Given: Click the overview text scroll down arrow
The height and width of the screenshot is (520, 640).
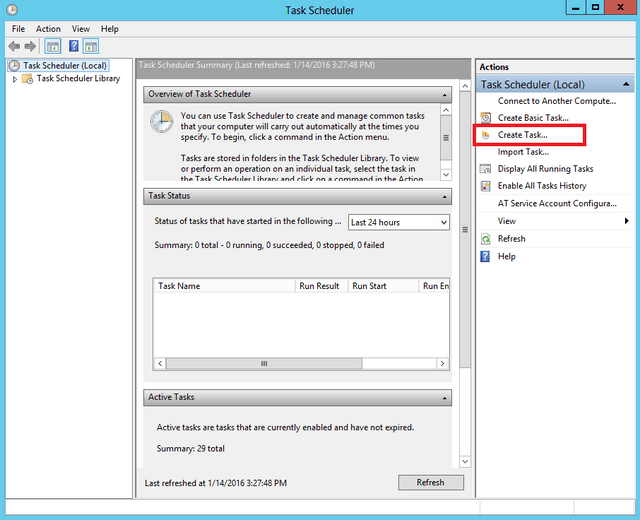Looking at the screenshot, I should click(446, 175).
